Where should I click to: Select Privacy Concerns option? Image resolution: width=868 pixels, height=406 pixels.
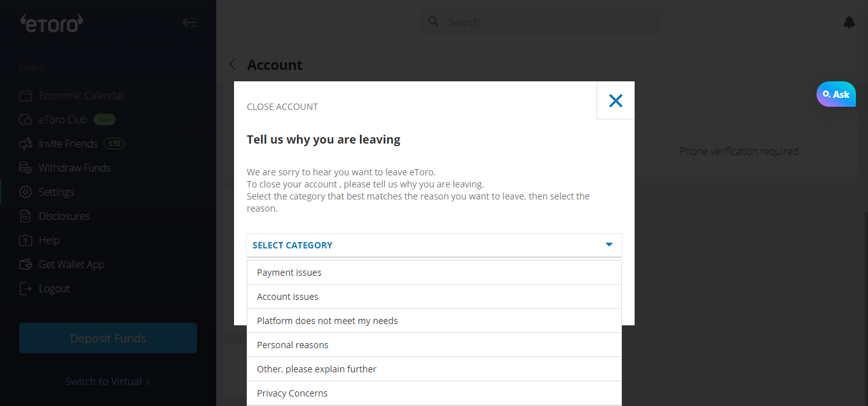click(x=434, y=393)
